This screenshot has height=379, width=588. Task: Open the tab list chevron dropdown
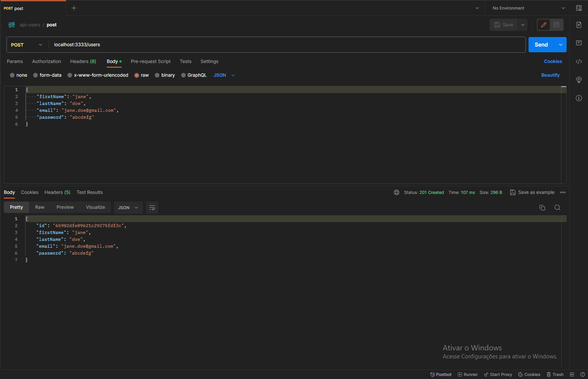point(477,8)
